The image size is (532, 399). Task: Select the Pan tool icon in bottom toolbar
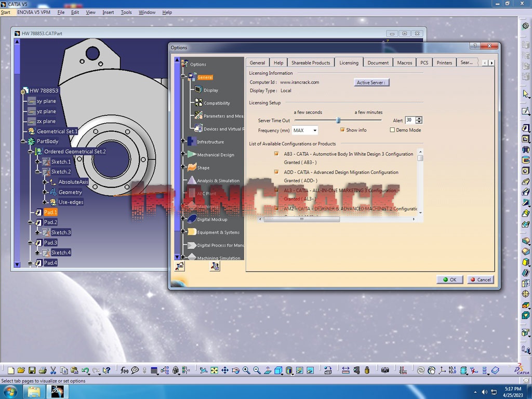pos(225,370)
